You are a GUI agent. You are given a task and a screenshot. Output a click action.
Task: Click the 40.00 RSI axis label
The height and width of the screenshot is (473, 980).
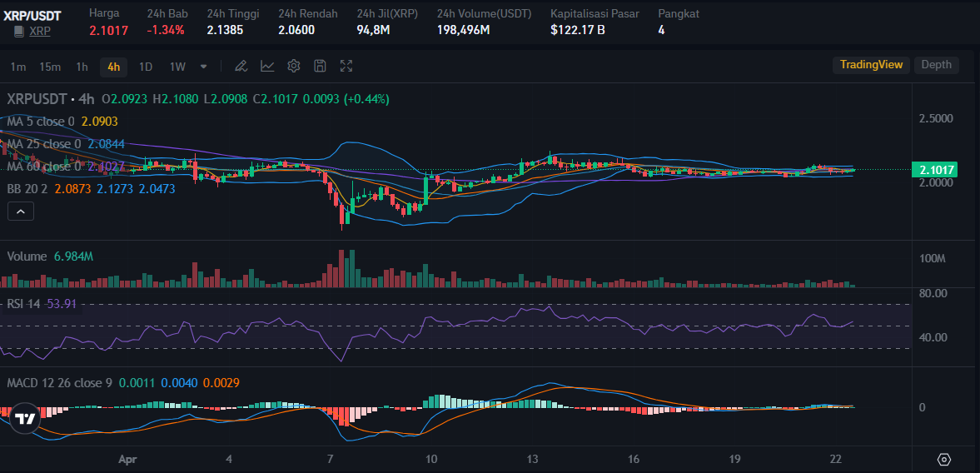pyautogui.click(x=934, y=337)
